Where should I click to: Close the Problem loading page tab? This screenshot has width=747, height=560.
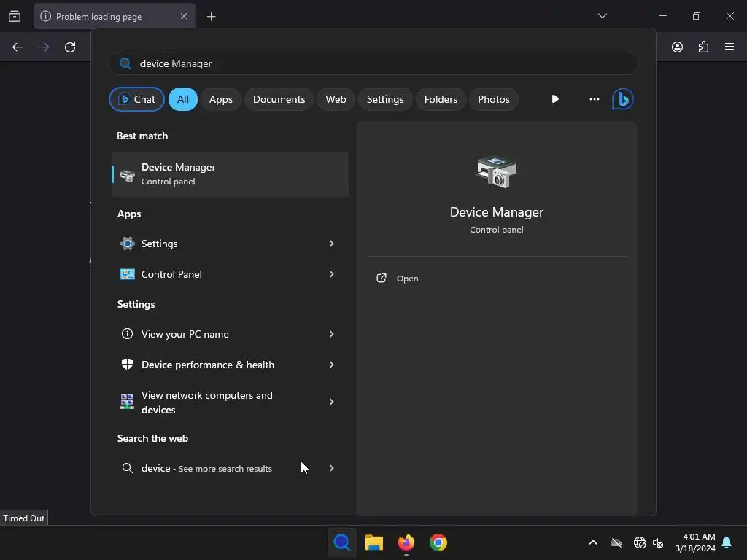tap(184, 16)
